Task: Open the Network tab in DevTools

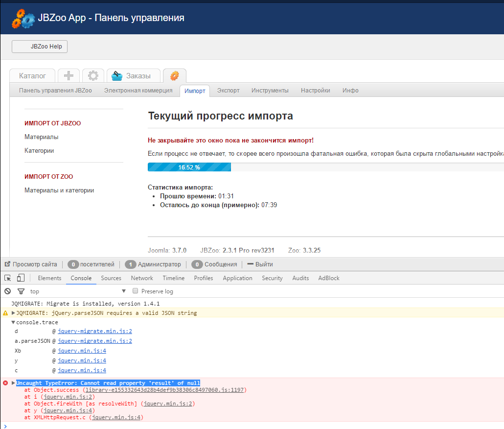Action: click(x=142, y=278)
